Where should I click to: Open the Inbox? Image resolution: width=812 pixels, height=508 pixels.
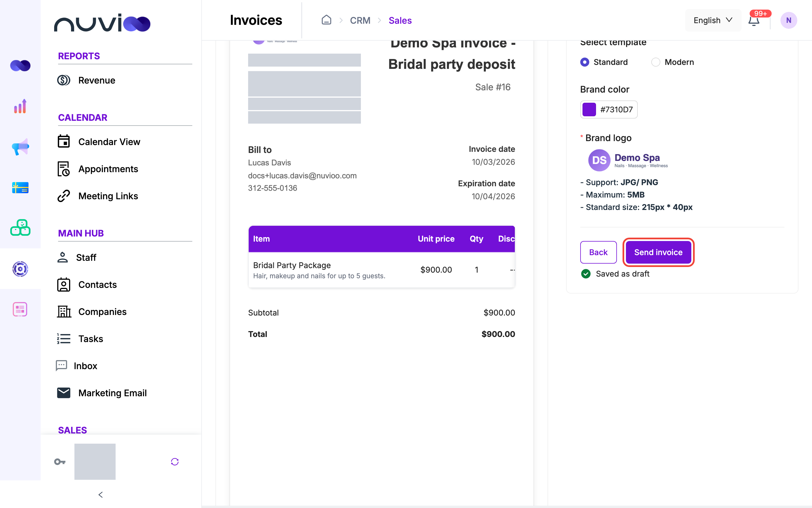pos(76,366)
